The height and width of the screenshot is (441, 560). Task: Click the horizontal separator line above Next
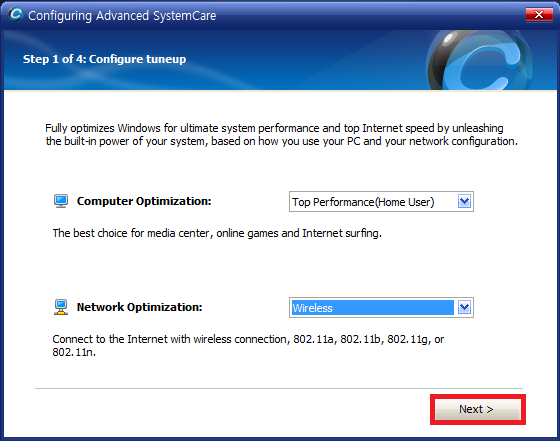tap(279, 388)
